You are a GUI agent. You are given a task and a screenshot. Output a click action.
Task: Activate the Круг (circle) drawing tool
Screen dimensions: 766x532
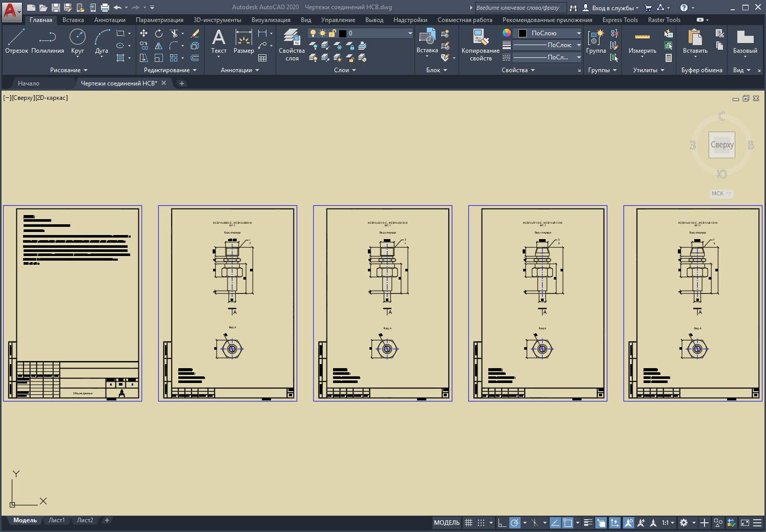pos(77,41)
